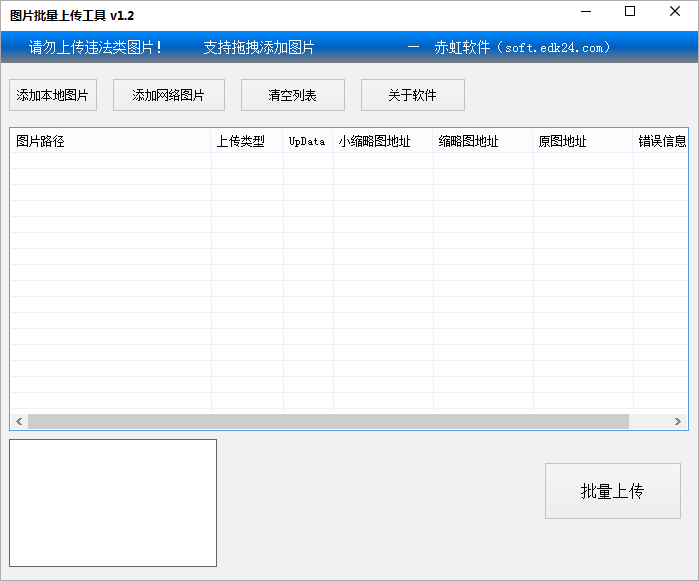Image resolution: width=699 pixels, height=581 pixels.
Task: Open the 关于软件 about dialog
Action: 412,95
